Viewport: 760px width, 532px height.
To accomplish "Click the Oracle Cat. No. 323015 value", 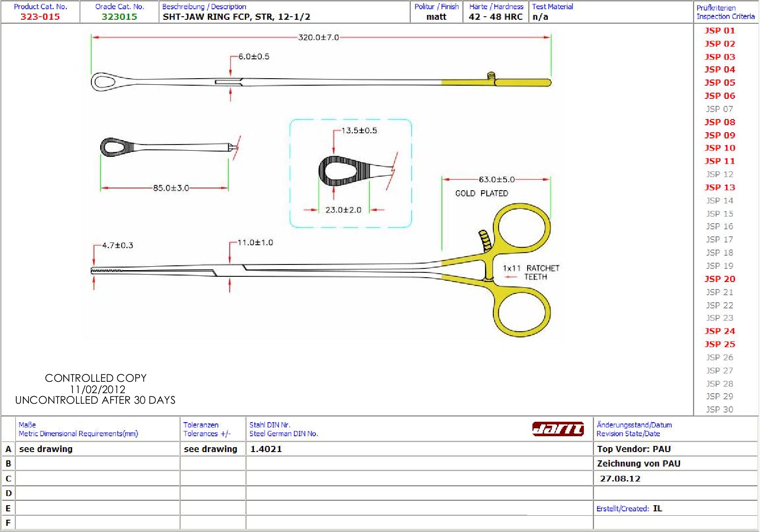I will [119, 17].
